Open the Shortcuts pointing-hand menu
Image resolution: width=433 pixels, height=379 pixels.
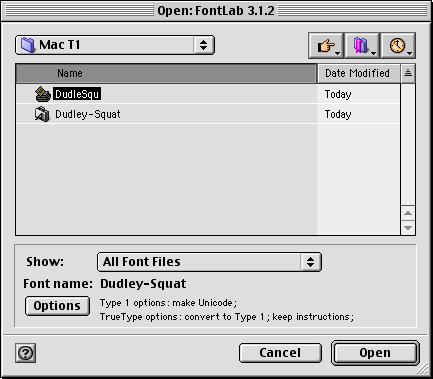pyautogui.click(x=326, y=45)
